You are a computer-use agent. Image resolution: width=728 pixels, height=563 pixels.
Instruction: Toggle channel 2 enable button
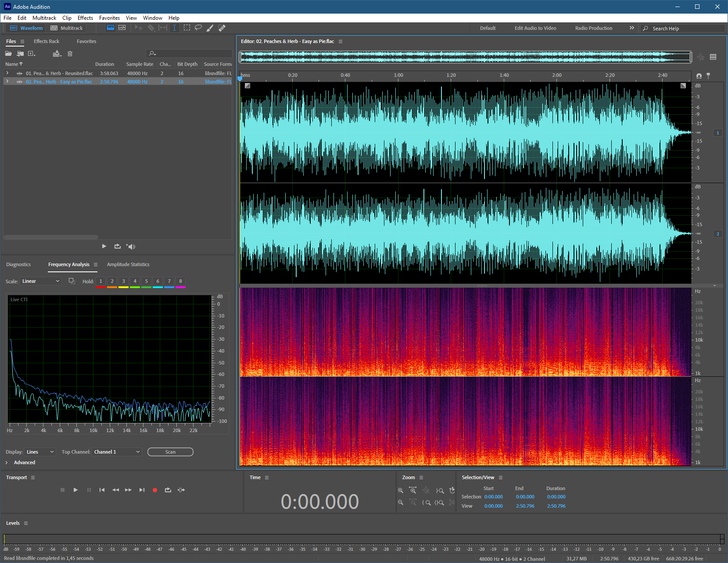pos(718,234)
